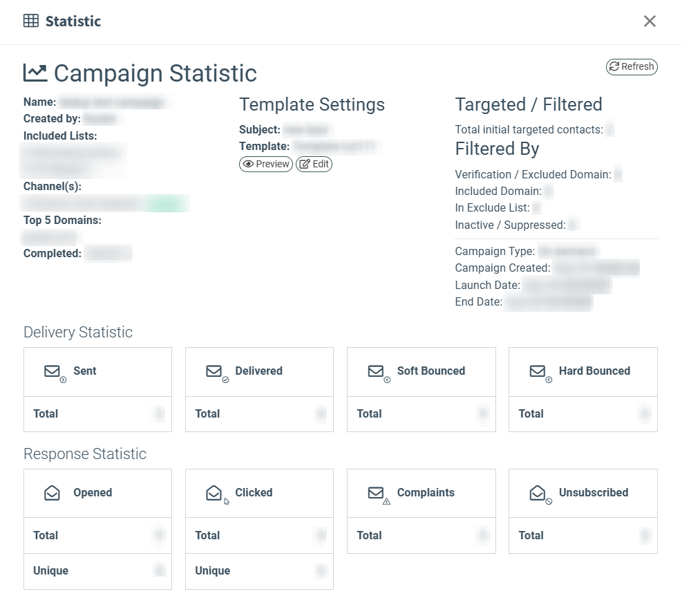Image resolution: width=682 pixels, height=616 pixels.
Task: Click the Unsubscribed Total row
Action: click(583, 536)
